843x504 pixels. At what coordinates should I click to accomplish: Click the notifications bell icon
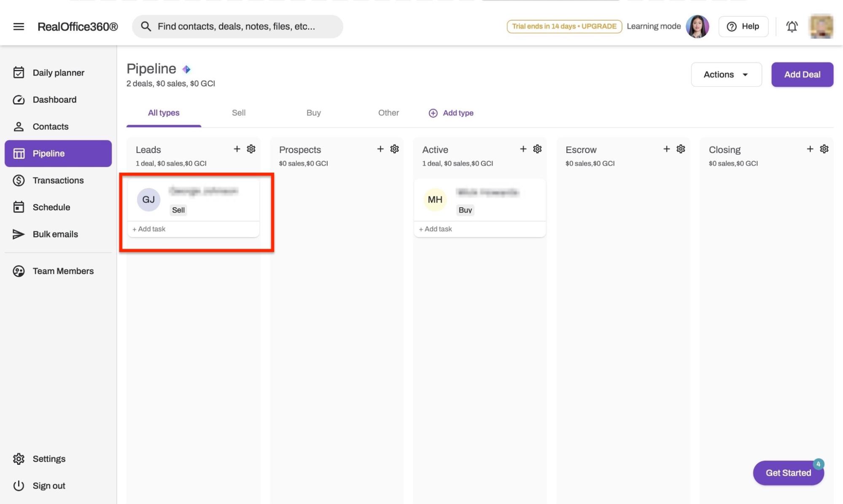click(792, 27)
